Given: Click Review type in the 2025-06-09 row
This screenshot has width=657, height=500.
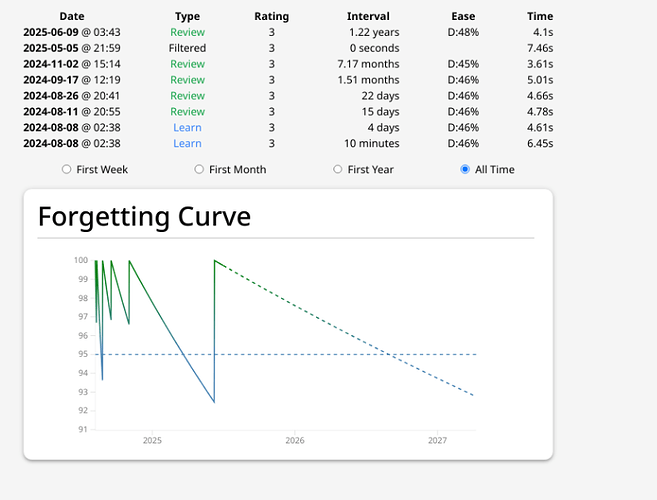Looking at the screenshot, I should click(187, 32).
